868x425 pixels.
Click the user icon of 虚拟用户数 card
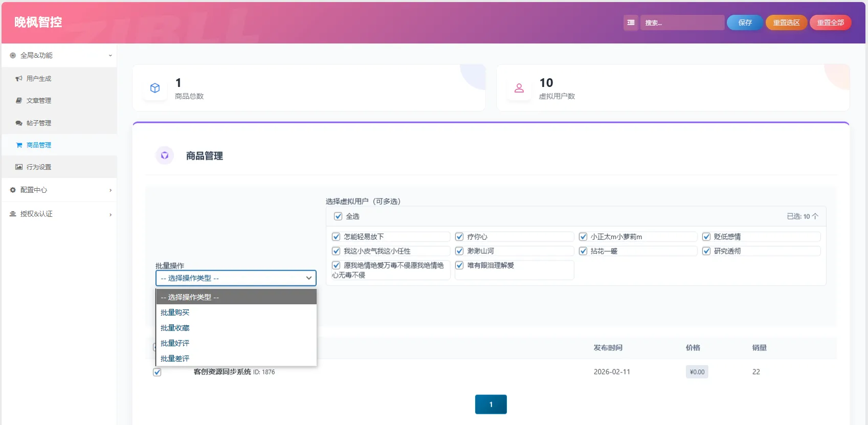point(519,88)
